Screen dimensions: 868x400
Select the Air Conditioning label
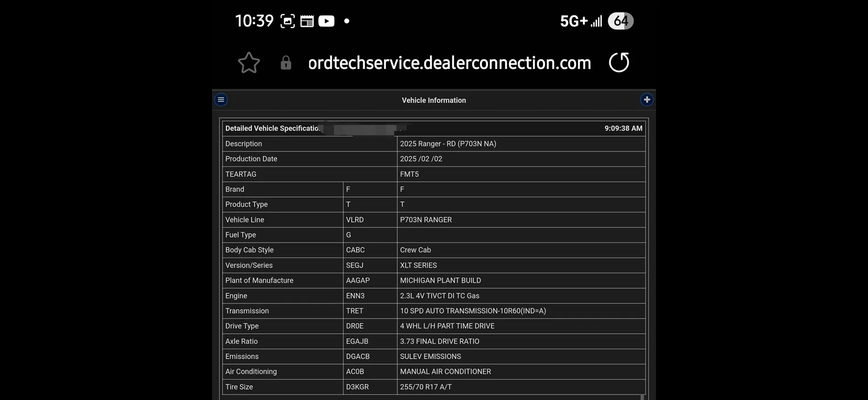point(251,372)
